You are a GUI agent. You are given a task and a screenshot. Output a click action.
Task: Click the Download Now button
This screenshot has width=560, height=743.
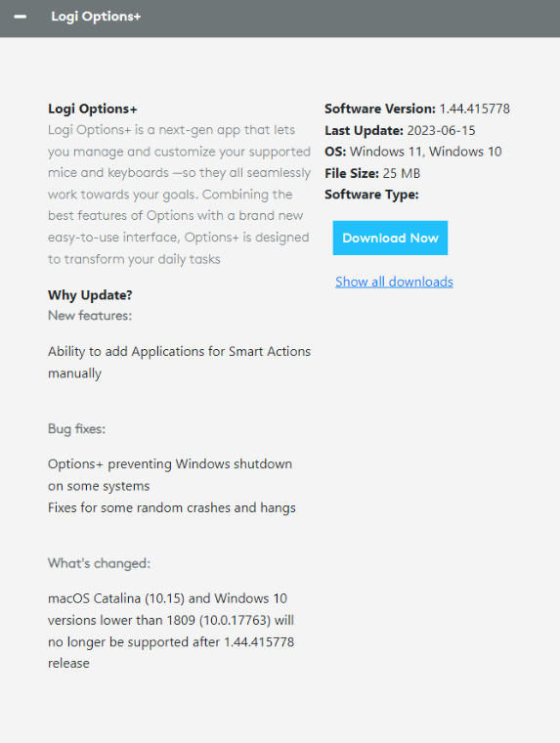[x=390, y=238]
